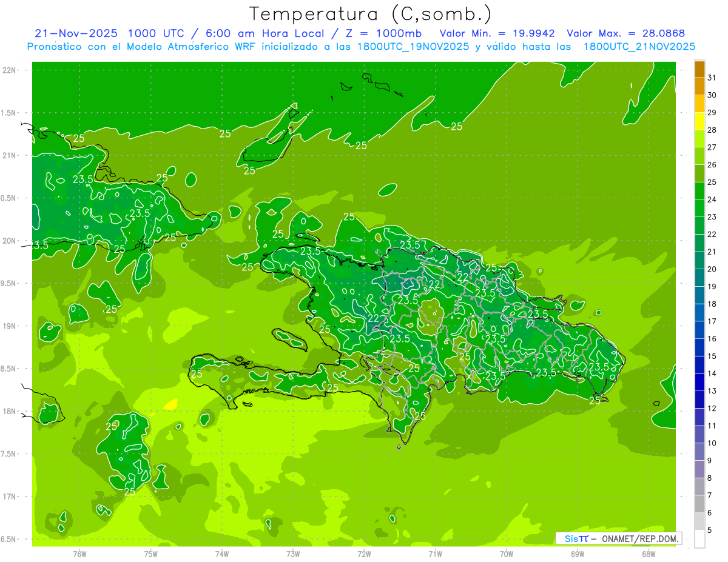The image size is (728, 562).
Task: Click the valid-until time '1800UTC_21NOV2025'
Action: coord(639,47)
